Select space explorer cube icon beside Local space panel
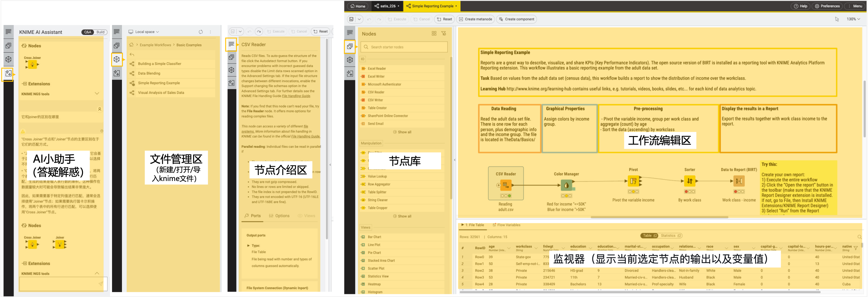The width and height of the screenshot is (868, 297). point(117,59)
